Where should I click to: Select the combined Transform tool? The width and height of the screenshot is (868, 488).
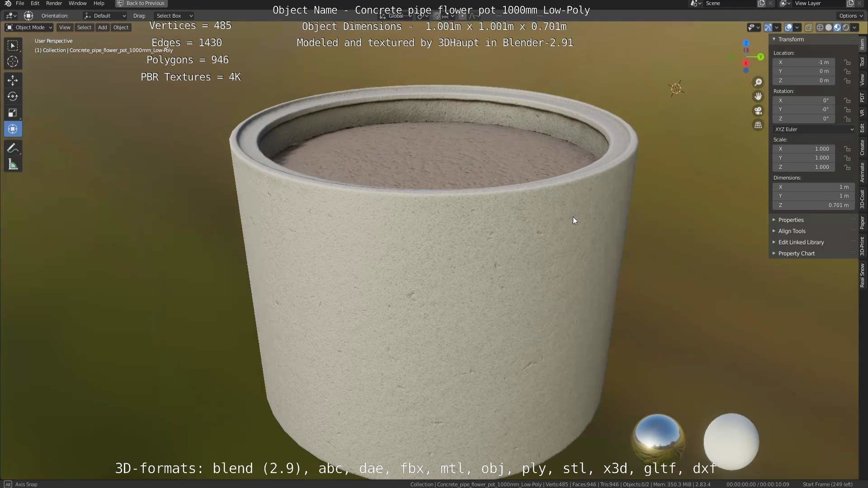[13, 129]
